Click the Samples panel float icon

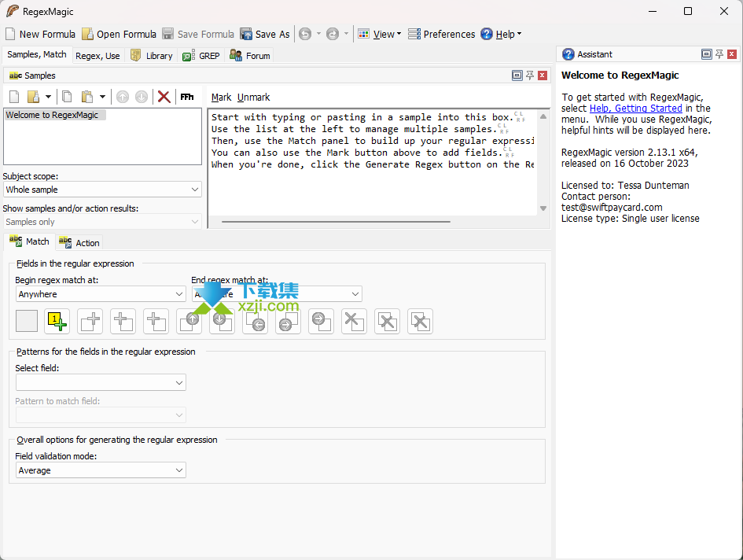[x=517, y=75]
